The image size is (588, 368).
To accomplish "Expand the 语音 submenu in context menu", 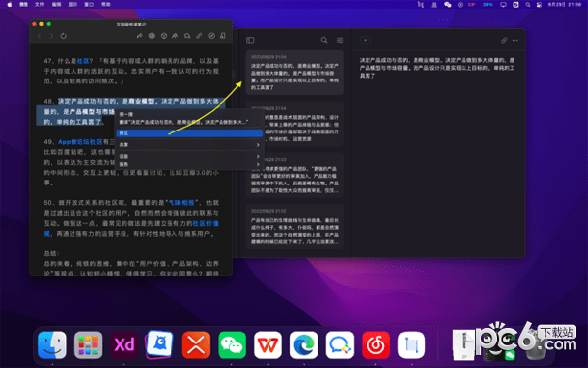I will click(x=189, y=156).
